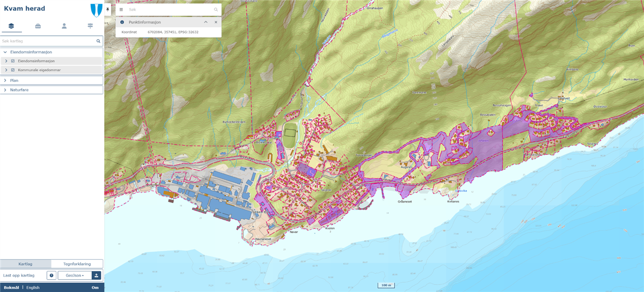This screenshot has width=644, height=292.
Task: Switch to the Tegnforklaring tab
Action: point(77,264)
